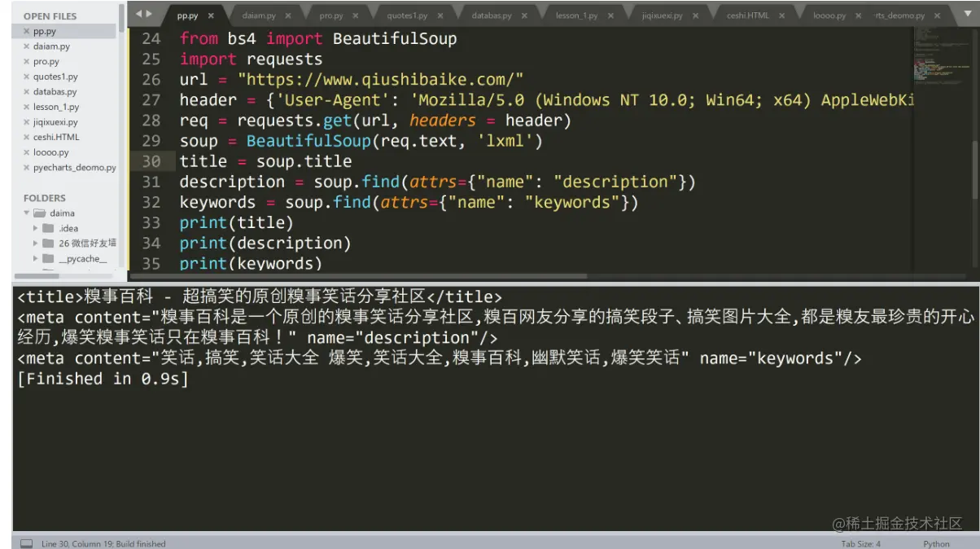Click 'print(title)' on line 33
The width and height of the screenshot is (980, 549).
coord(237,222)
